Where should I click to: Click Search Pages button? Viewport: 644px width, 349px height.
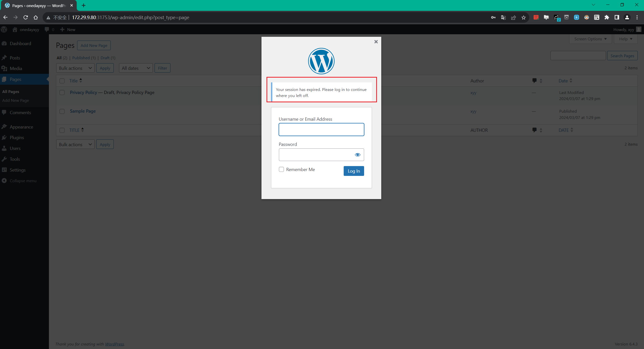622,56
